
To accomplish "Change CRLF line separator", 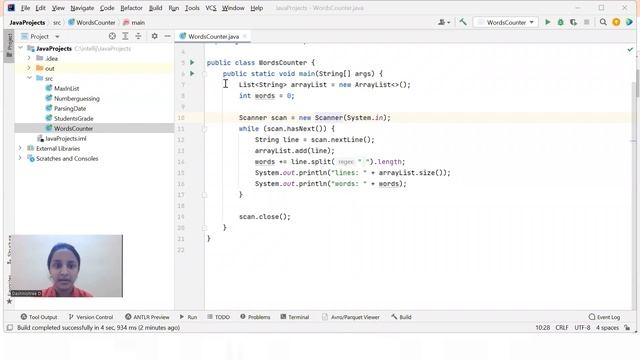I will tap(562, 328).
